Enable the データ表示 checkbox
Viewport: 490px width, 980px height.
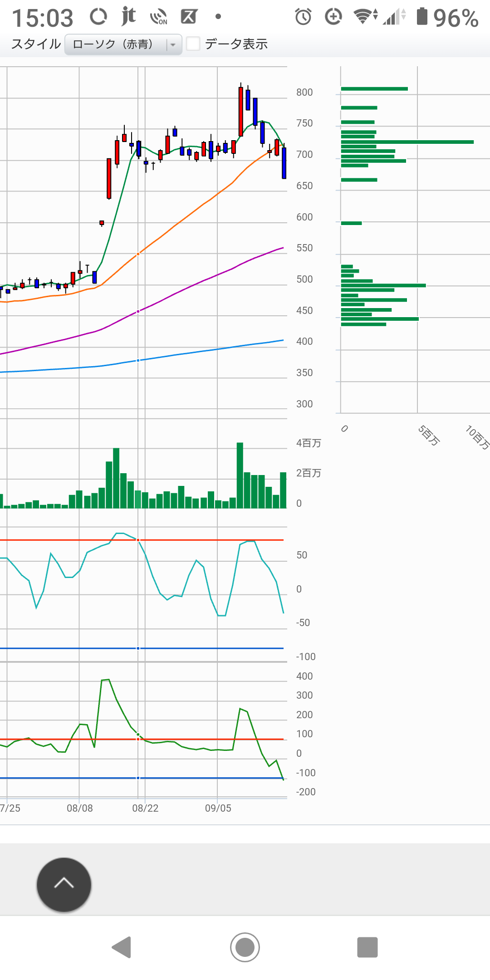193,44
